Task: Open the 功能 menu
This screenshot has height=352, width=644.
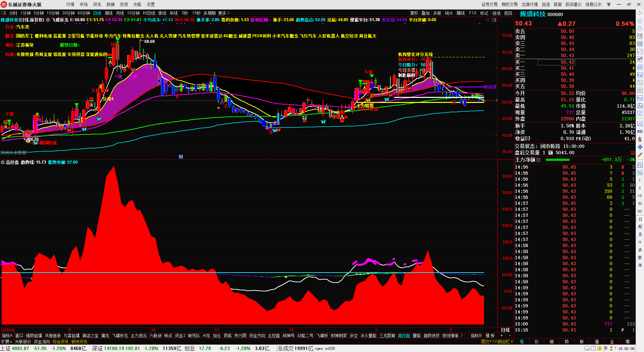Action: tap(138, 4)
